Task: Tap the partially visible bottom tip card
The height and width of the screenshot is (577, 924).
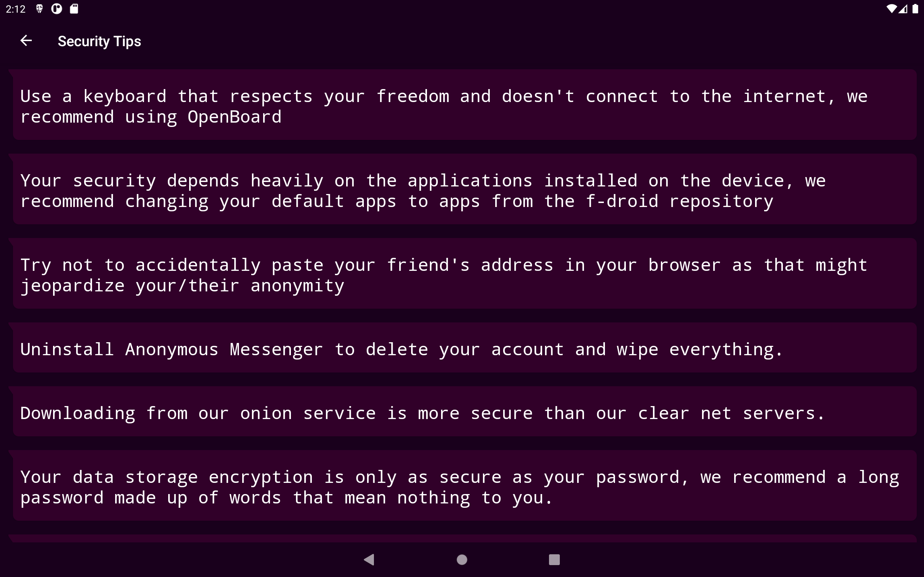Action: [x=464, y=538]
